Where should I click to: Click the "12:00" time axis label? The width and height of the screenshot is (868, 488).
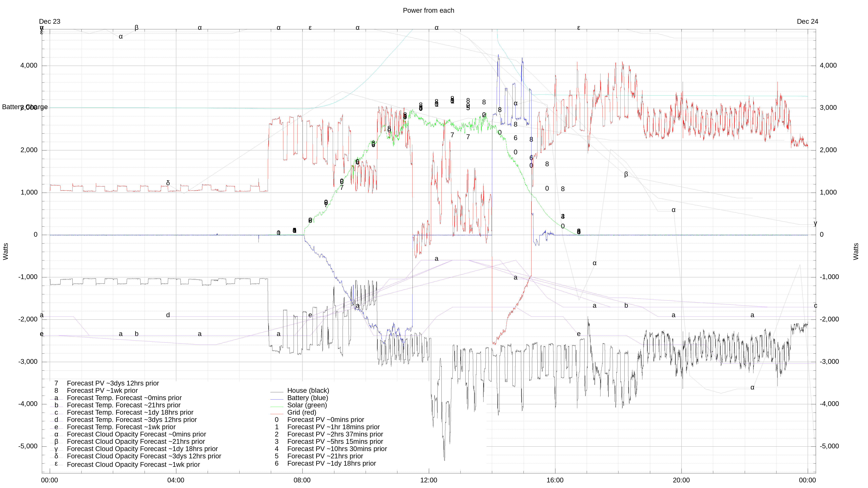[429, 480]
